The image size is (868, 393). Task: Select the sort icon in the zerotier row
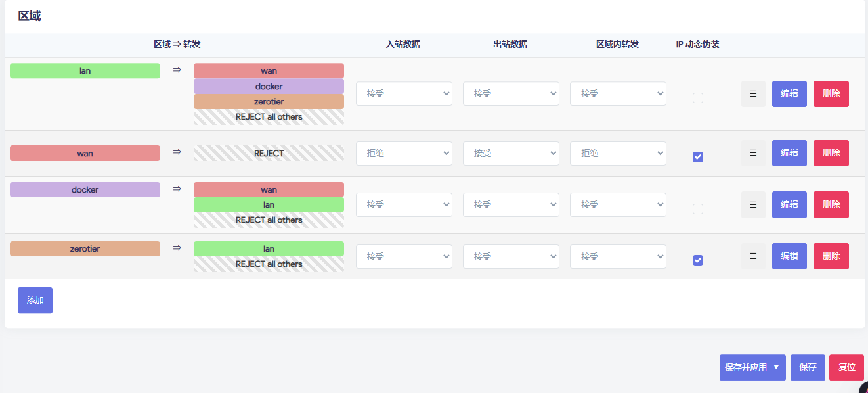click(x=753, y=256)
